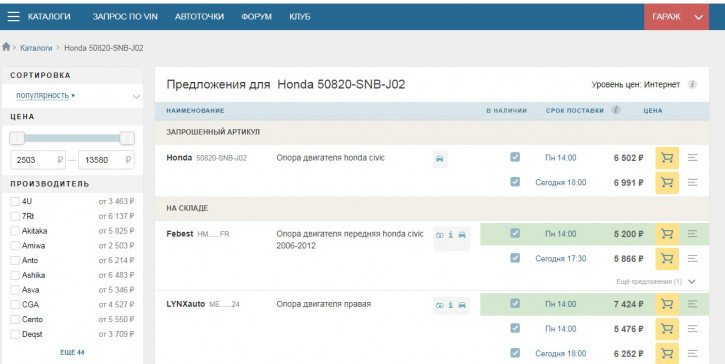This screenshot has height=364, width=725.
Task: Add Febest 5 200 ₽ offer to cart
Action: [x=667, y=234]
